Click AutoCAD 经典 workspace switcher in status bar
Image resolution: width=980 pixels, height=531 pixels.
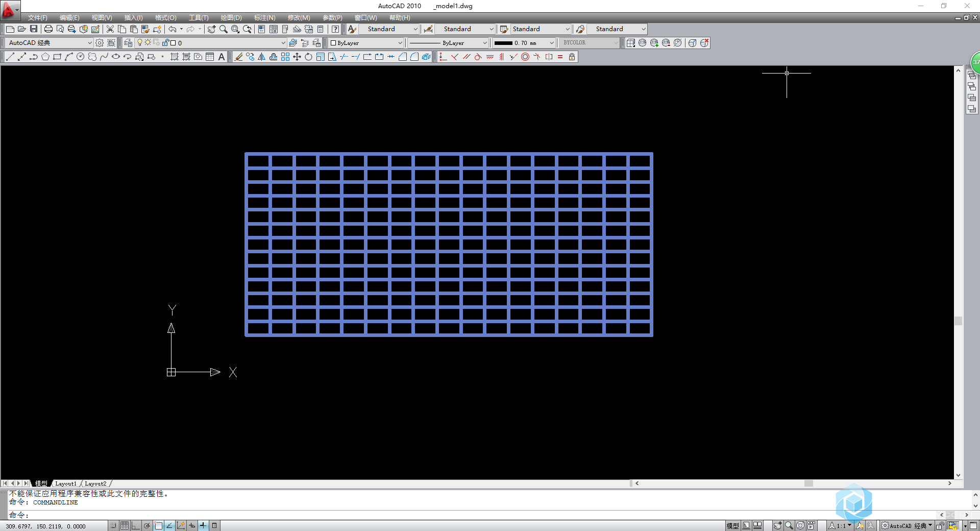[907, 525]
